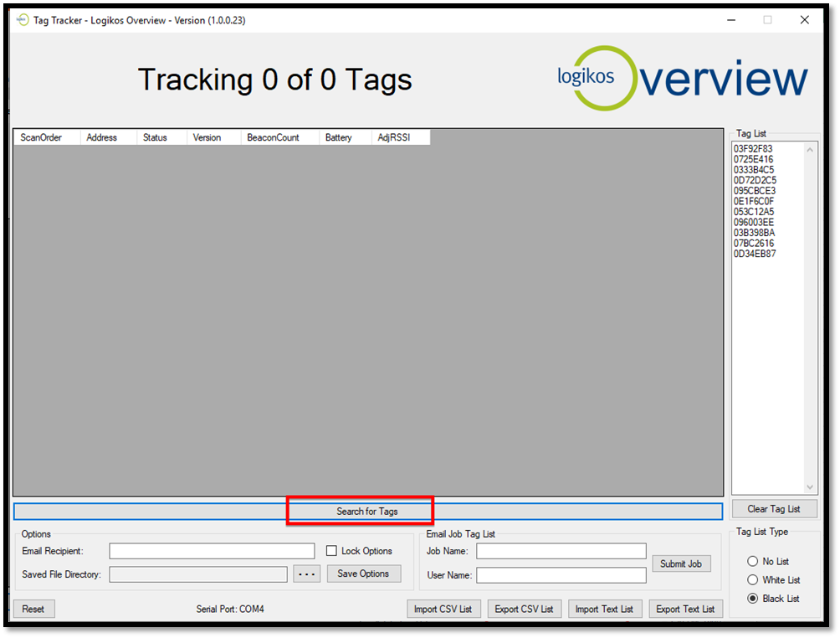This screenshot has width=840, height=638.
Task: Click the Logikos Overview logo
Action: click(682, 78)
